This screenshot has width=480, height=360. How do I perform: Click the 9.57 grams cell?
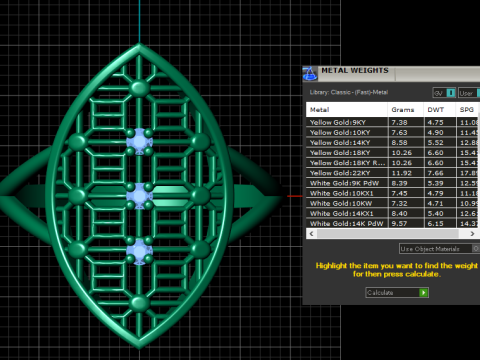click(x=406, y=223)
